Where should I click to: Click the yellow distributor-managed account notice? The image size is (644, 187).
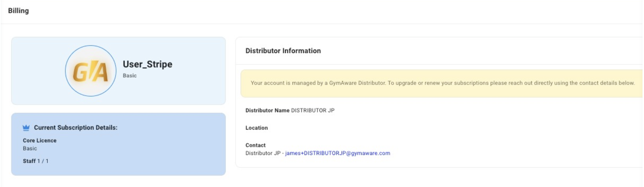point(441,83)
